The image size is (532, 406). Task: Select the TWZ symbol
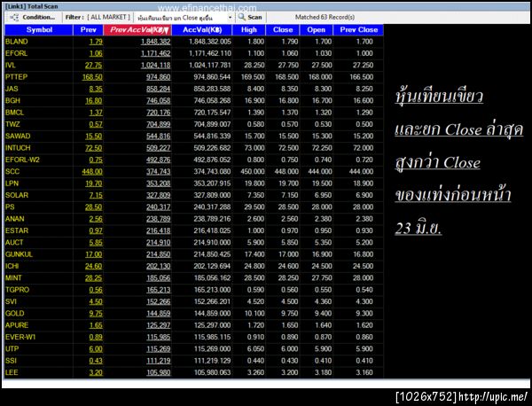click(12, 124)
